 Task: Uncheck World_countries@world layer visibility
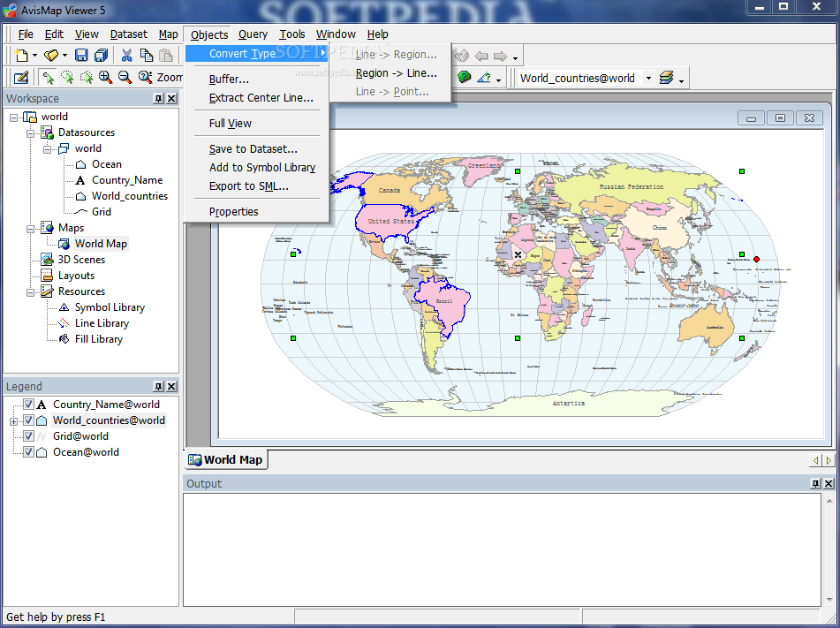click(x=28, y=420)
